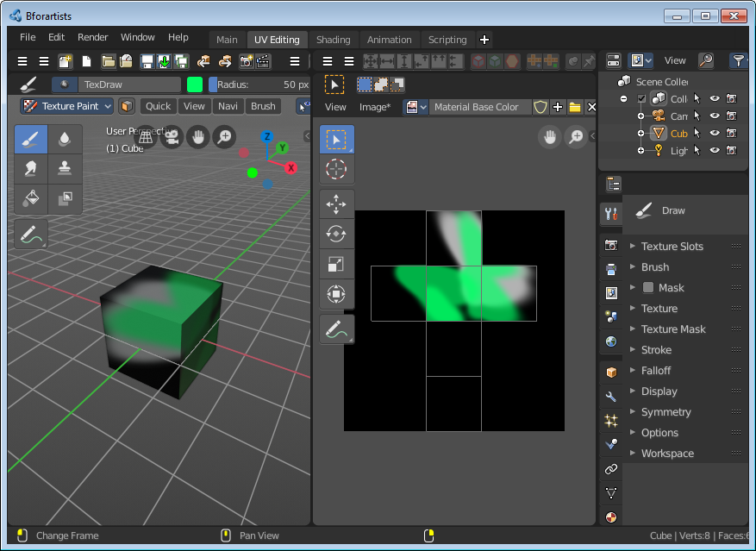Open the Render properties tab
Viewport: 756px width, 551px height.
tap(611, 246)
